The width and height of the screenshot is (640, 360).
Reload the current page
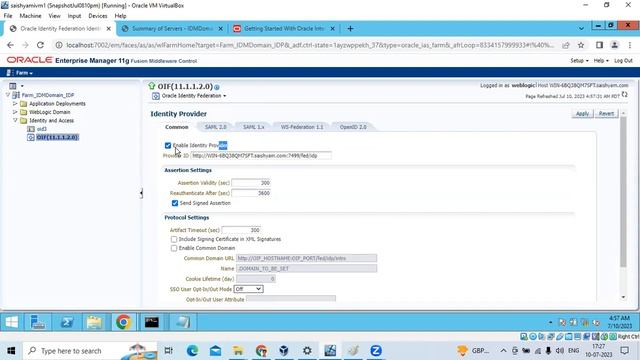click(x=40, y=45)
